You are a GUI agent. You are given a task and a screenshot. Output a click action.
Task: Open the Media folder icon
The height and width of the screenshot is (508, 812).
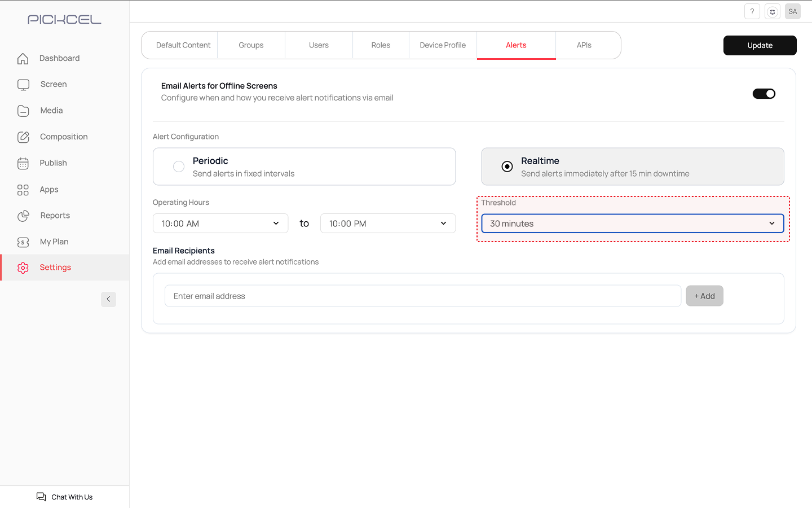pyautogui.click(x=23, y=111)
